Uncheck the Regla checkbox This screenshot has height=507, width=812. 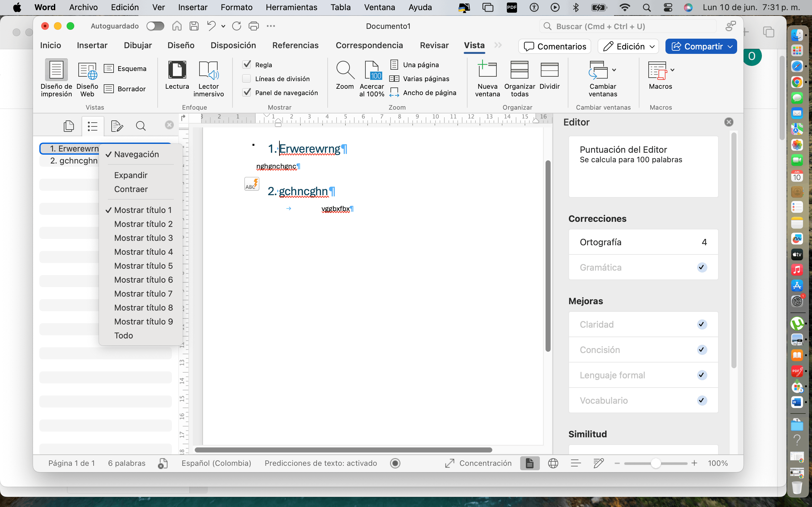point(247,65)
